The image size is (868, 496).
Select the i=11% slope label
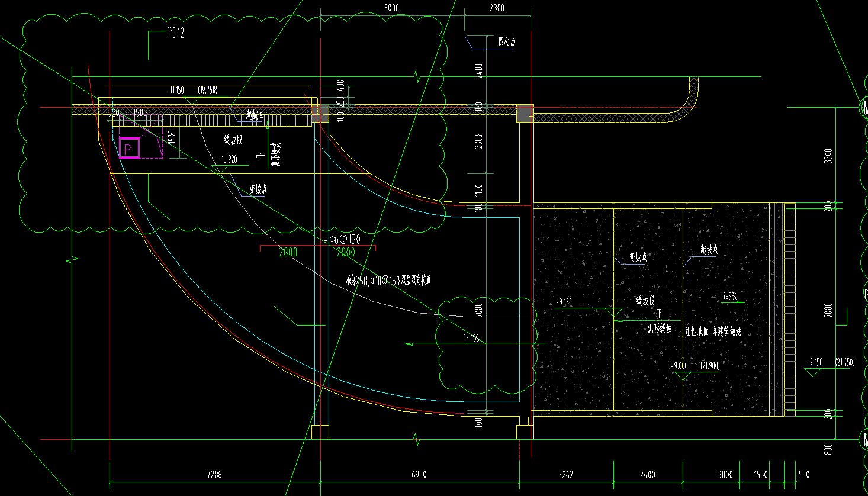(x=471, y=339)
